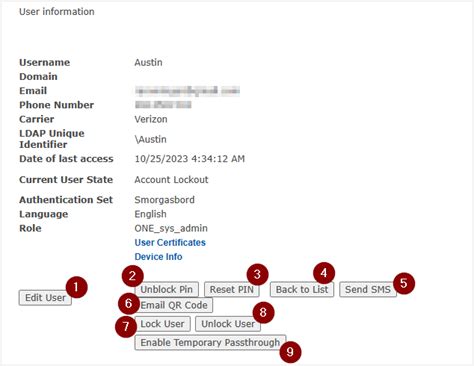Click the blurred email address value
The height and width of the screenshot is (366, 474).
187,91
